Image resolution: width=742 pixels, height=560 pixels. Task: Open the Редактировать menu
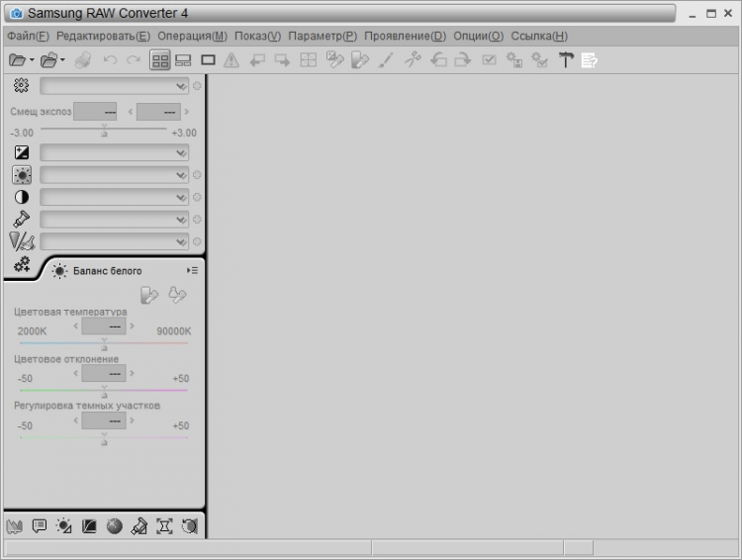[x=103, y=36]
